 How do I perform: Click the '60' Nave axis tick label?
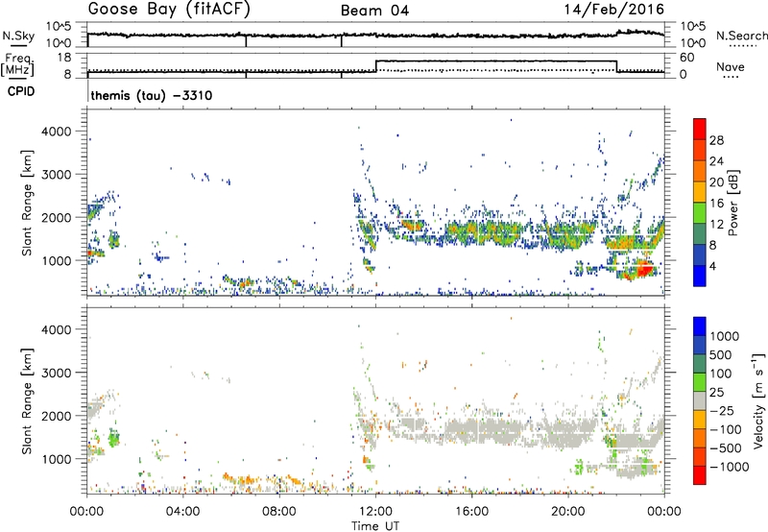click(686, 58)
